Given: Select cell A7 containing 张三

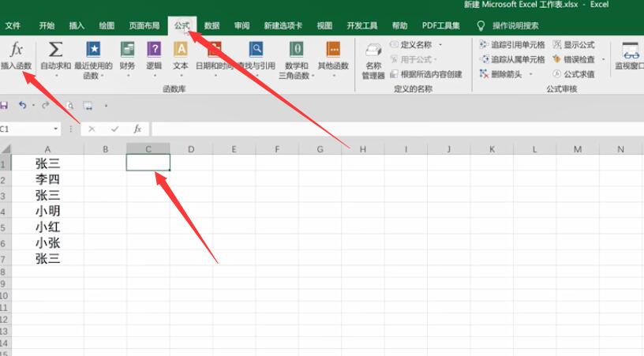Looking at the screenshot, I should [47, 258].
